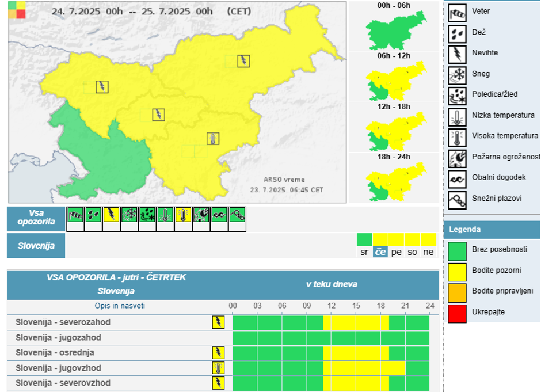Switch to the 'pe' day tab
The height and width of the screenshot is (392, 541).
click(x=397, y=252)
